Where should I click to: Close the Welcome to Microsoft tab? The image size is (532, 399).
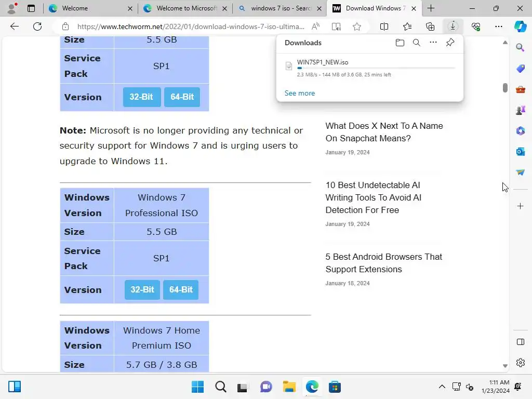click(x=224, y=8)
